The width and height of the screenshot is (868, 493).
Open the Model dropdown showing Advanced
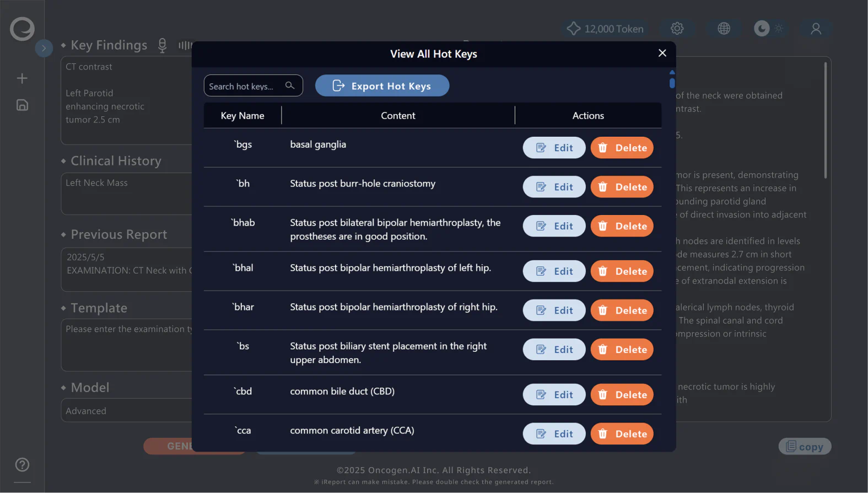(x=127, y=411)
